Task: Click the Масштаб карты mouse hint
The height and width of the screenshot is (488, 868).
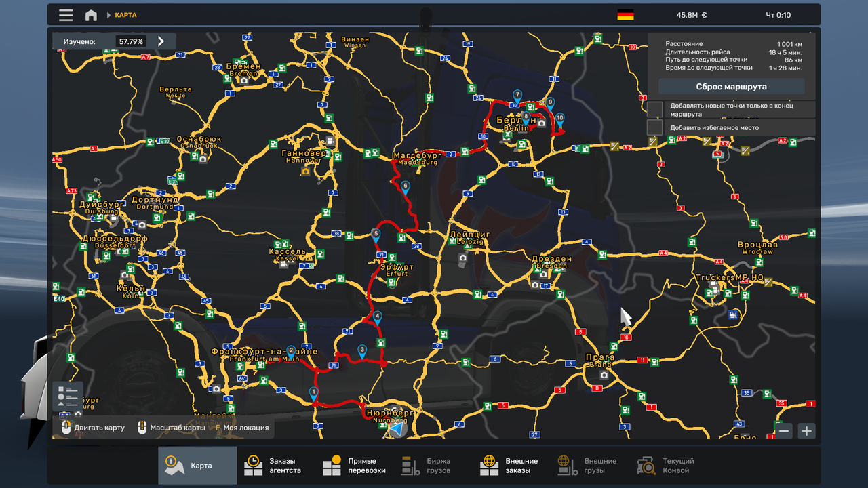Action: coord(141,428)
